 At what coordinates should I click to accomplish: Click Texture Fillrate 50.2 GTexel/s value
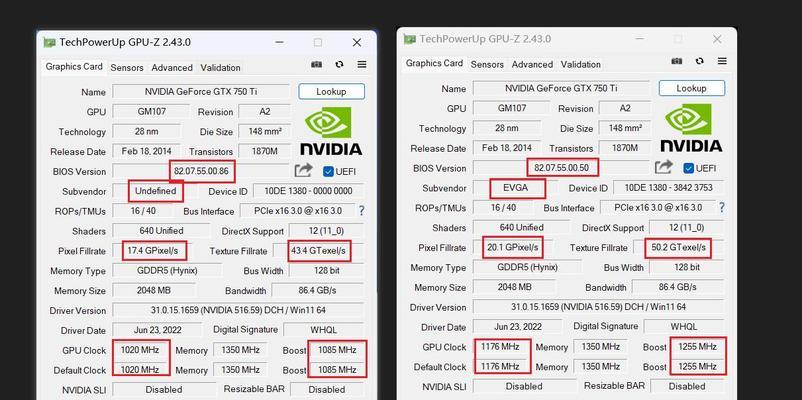point(678,248)
